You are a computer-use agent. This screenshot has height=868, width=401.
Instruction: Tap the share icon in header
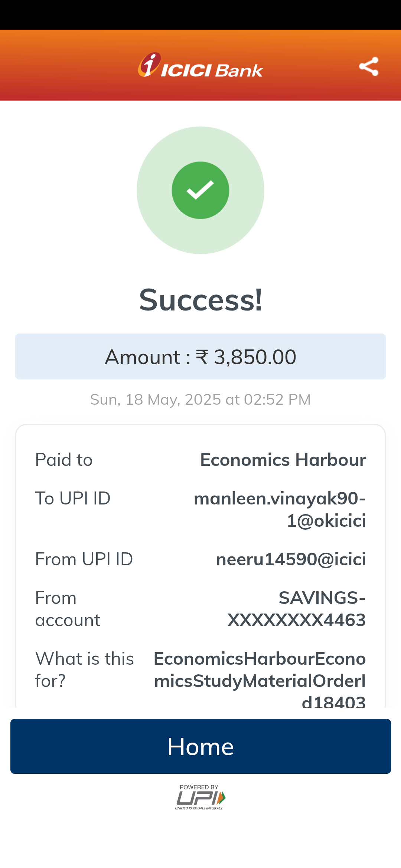pyautogui.click(x=368, y=66)
